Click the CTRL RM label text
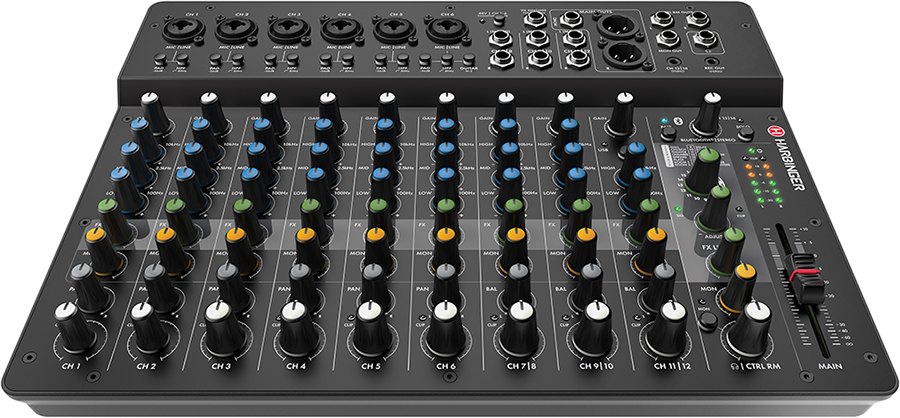Image resolution: width=900 pixels, height=418 pixels. pyautogui.click(x=764, y=365)
